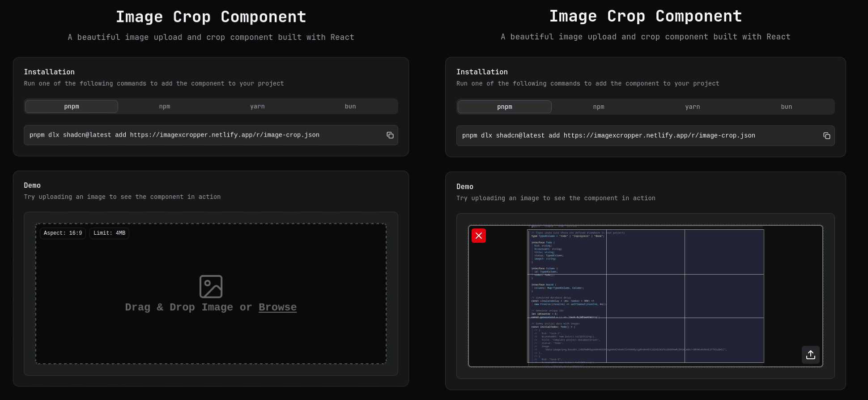Screen dimensions: 868x400
Task: Click the copy icon in the right installation card
Action: click(826, 136)
